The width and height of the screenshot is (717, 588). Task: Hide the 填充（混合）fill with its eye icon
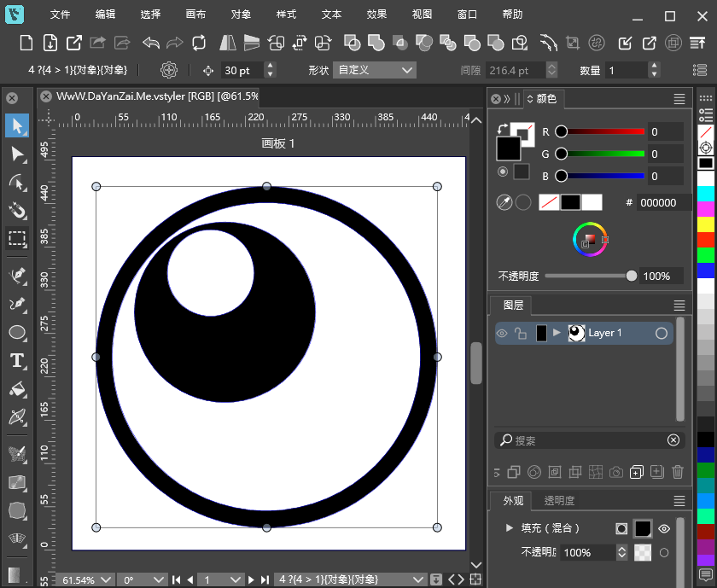pyautogui.click(x=664, y=528)
